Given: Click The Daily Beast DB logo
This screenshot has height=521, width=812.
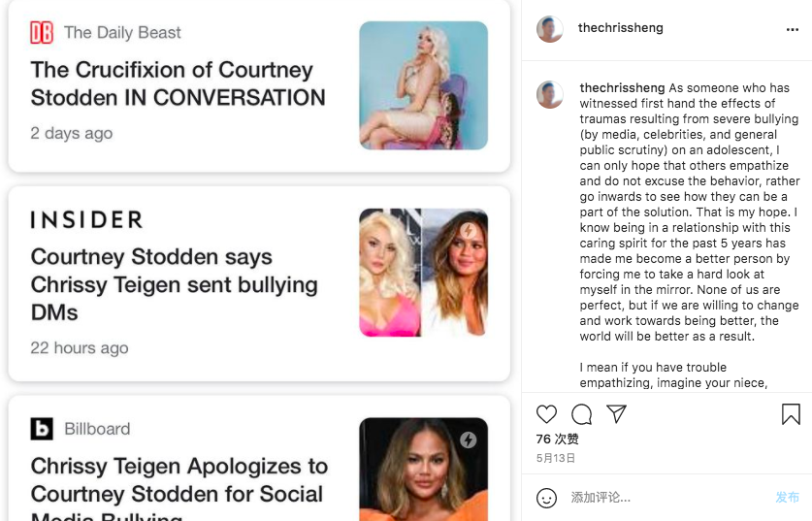Looking at the screenshot, I should [42, 33].
